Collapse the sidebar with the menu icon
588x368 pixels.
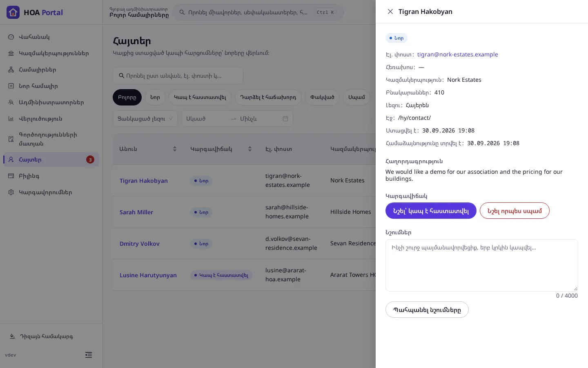89,355
